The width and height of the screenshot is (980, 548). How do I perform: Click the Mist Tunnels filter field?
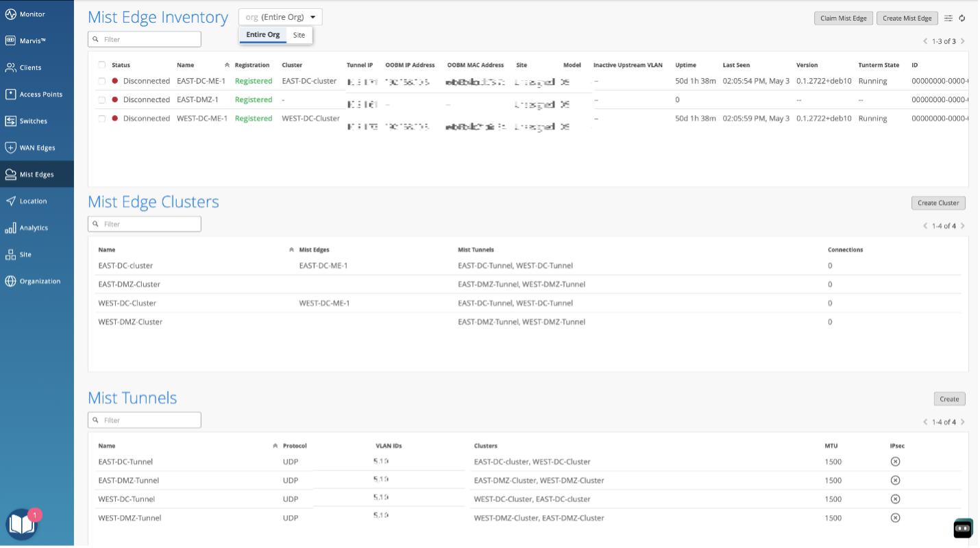[x=145, y=420]
